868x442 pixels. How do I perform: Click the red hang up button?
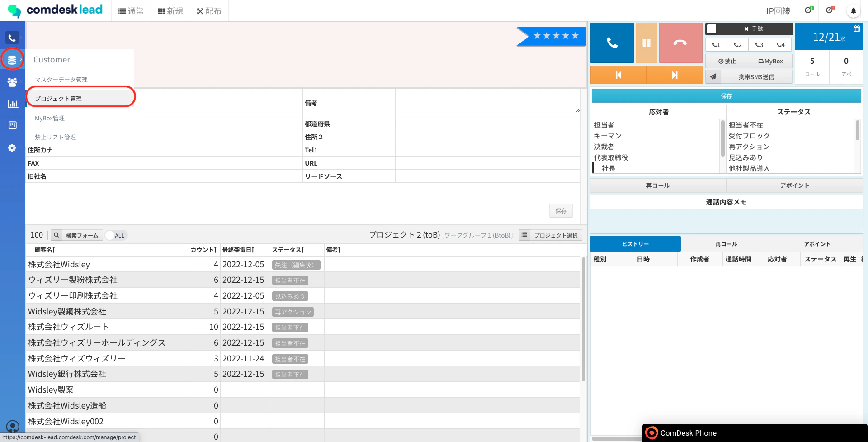(x=680, y=43)
